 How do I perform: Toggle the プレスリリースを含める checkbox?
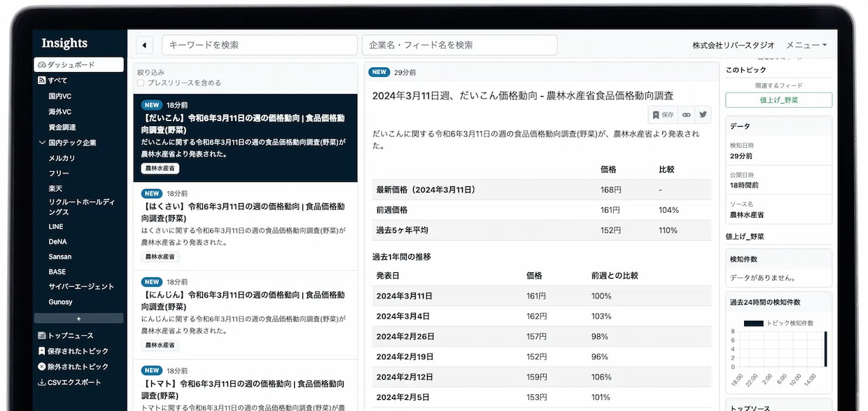tap(141, 83)
